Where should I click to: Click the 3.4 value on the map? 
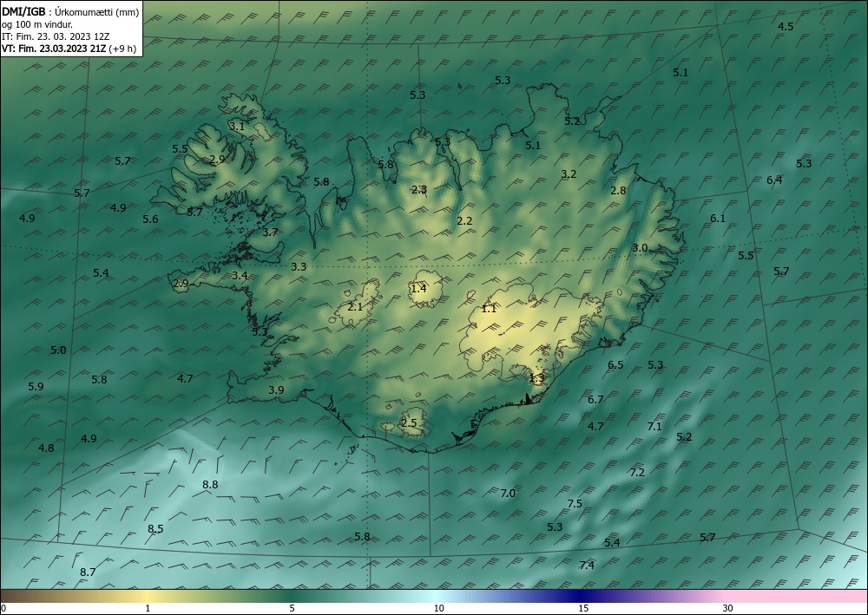[x=240, y=276]
